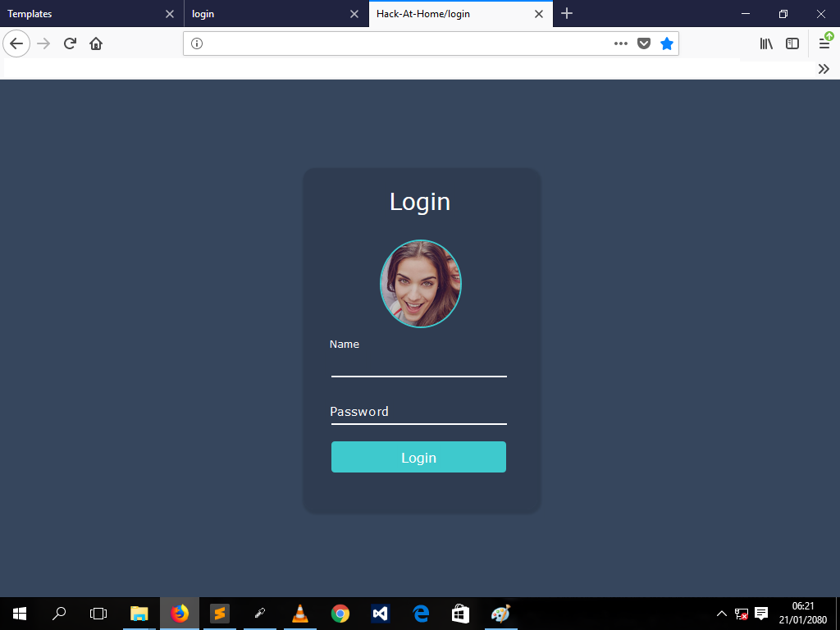This screenshot has width=840, height=630.
Task: Focus the Password input field
Action: click(x=419, y=413)
